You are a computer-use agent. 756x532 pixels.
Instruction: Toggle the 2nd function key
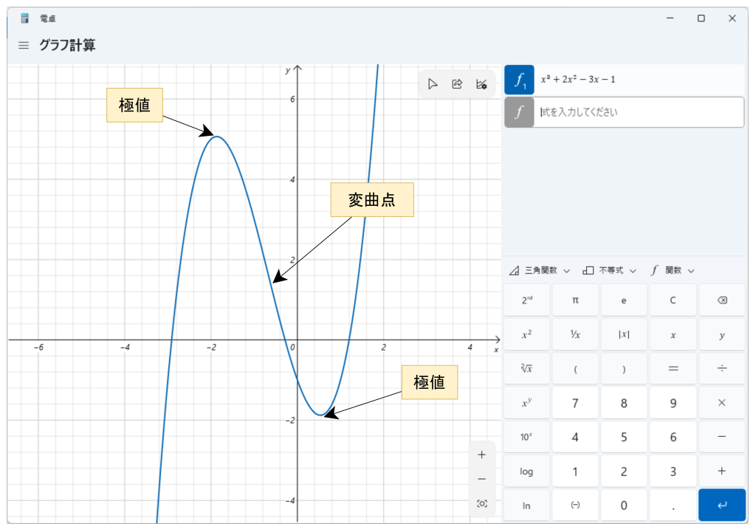click(x=526, y=300)
